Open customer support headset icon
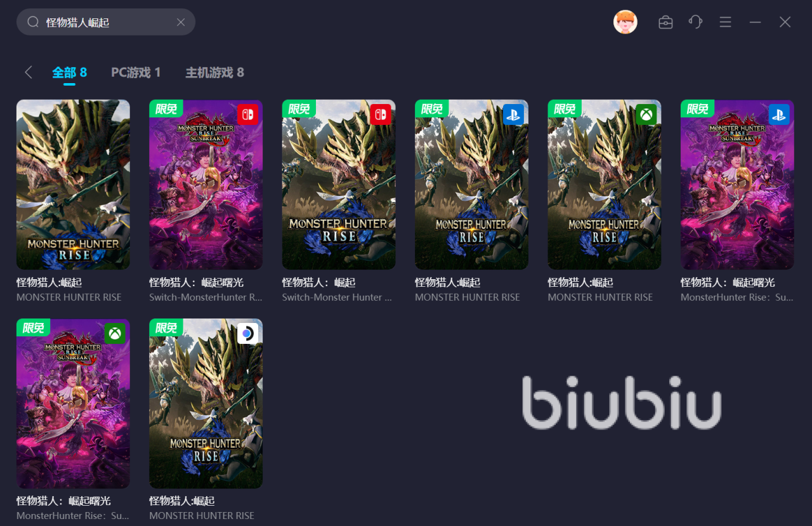Image resolution: width=812 pixels, height=526 pixels. (x=695, y=22)
